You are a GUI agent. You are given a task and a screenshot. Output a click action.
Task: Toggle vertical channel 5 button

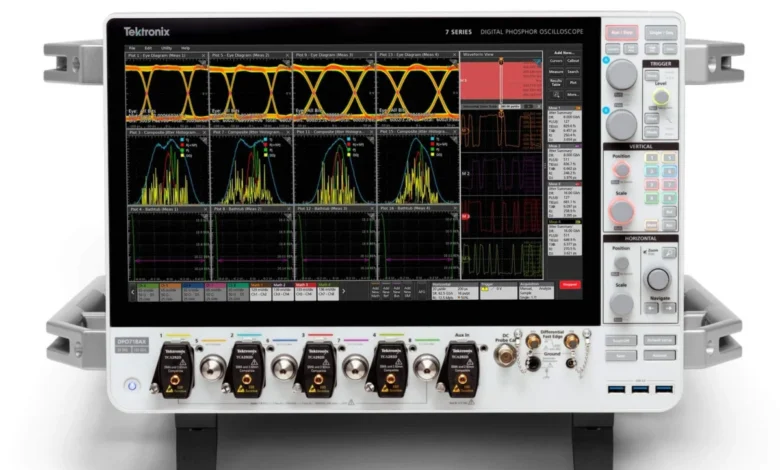tap(670, 158)
